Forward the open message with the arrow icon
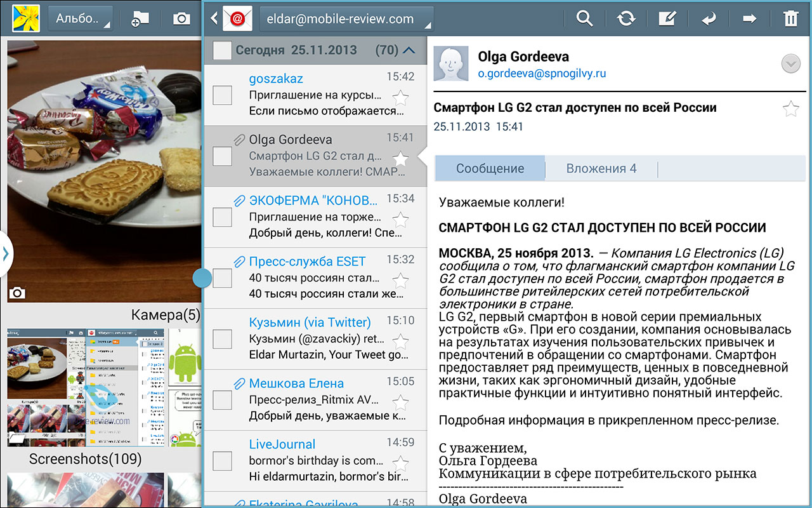812x508 pixels. coord(750,18)
